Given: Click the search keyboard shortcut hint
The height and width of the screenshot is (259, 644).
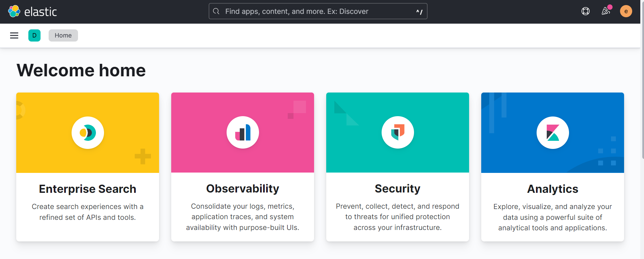Looking at the screenshot, I should (419, 11).
